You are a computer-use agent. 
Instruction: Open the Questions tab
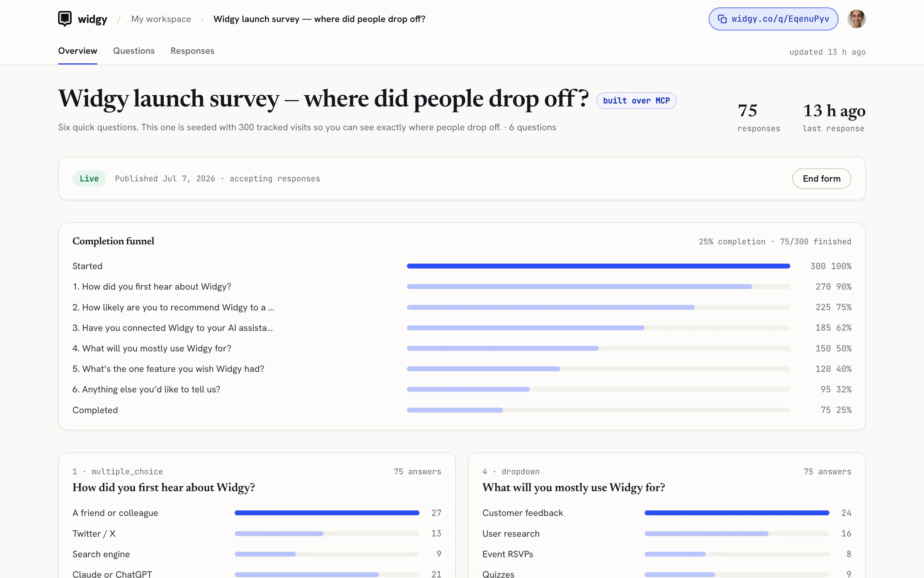[x=134, y=51]
